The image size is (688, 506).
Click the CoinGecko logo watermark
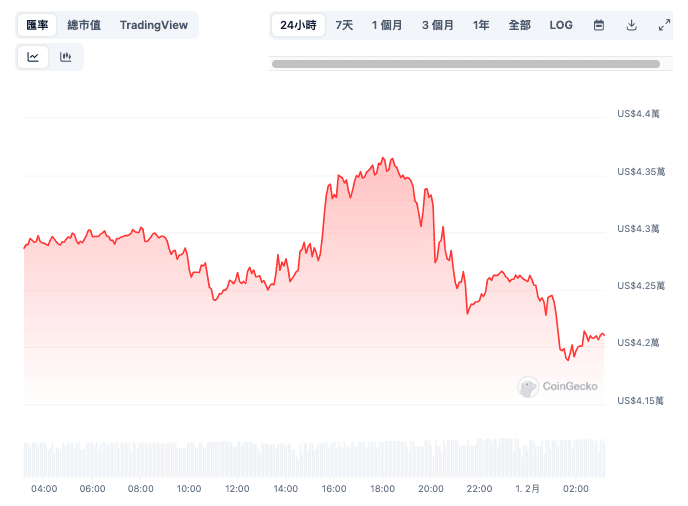pyautogui.click(x=557, y=387)
